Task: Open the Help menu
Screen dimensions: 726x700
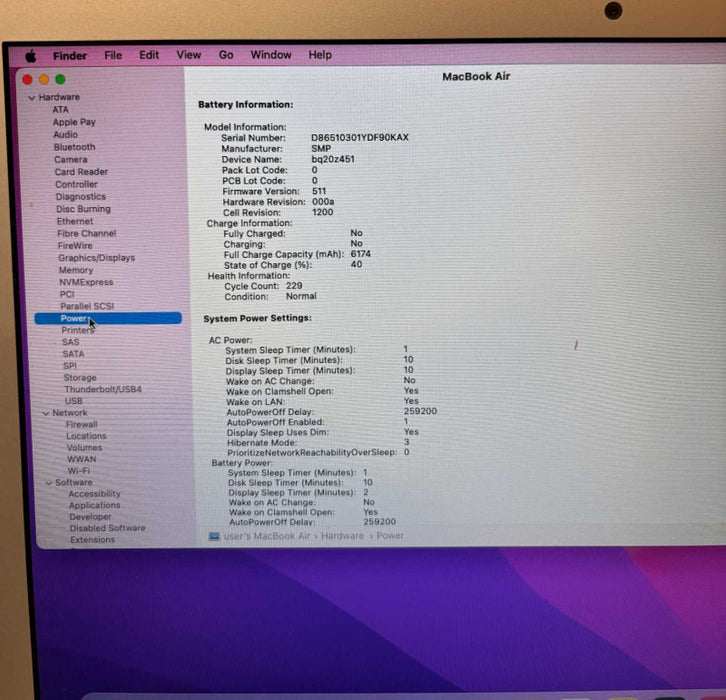Action: pyautogui.click(x=320, y=55)
